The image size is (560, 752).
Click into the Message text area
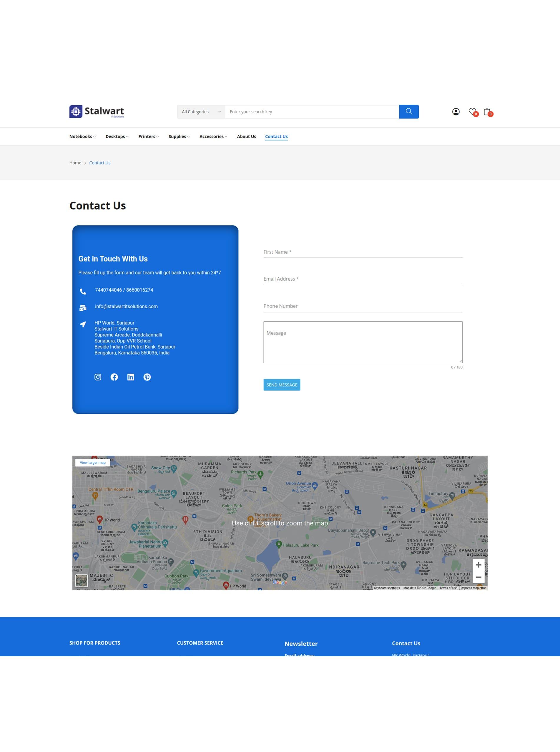(x=363, y=342)
